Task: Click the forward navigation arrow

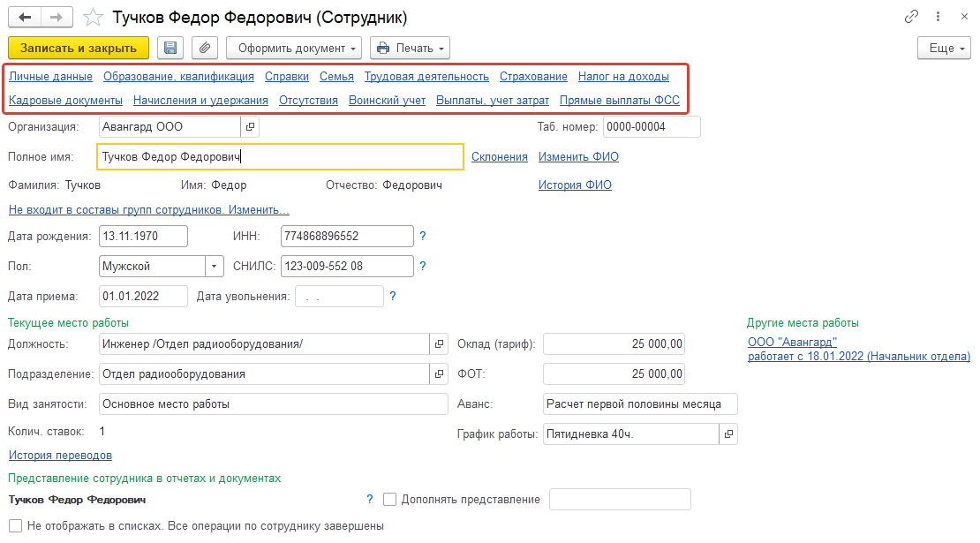Action: pos(57,18)
